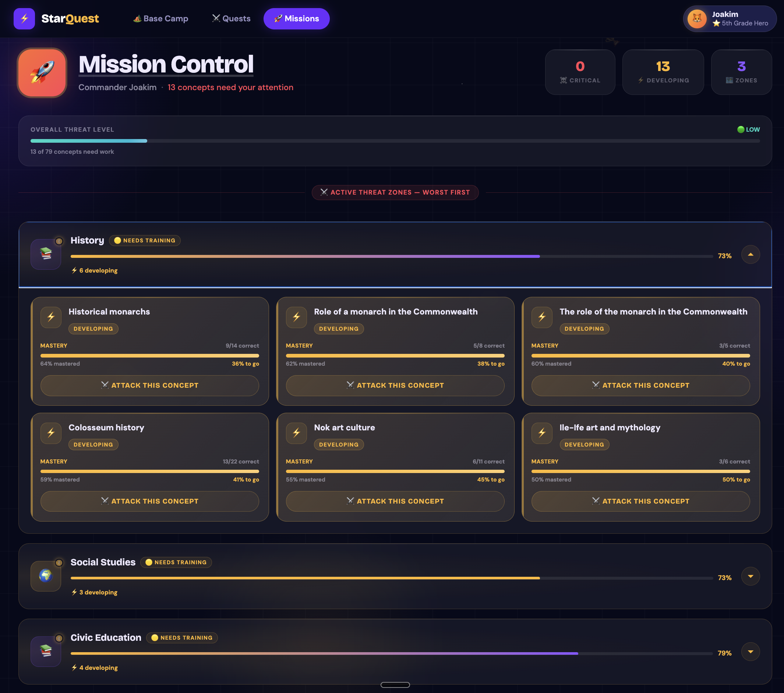Click The role of the monarch lightning icon

tap(542, 317)
